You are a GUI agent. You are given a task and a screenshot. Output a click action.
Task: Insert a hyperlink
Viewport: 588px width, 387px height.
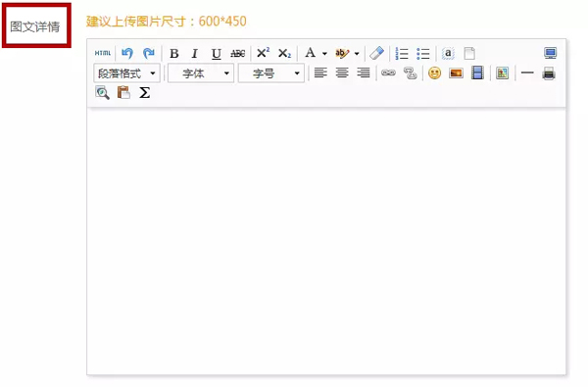pyautogui.click(x=388, y=73)
